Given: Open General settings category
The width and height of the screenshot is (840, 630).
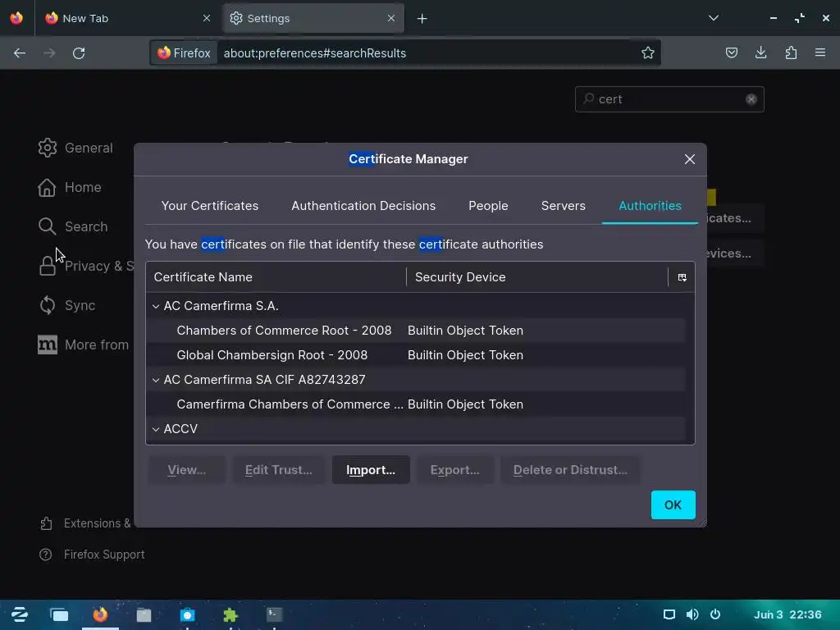Looking at the screenshot, I should click(75, 148).
